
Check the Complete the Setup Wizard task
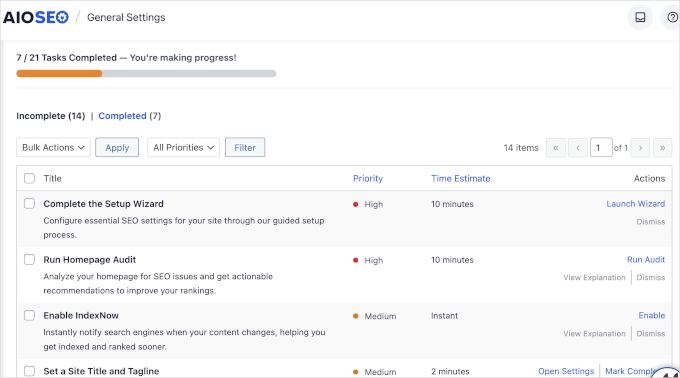click(x=29, y=203)
